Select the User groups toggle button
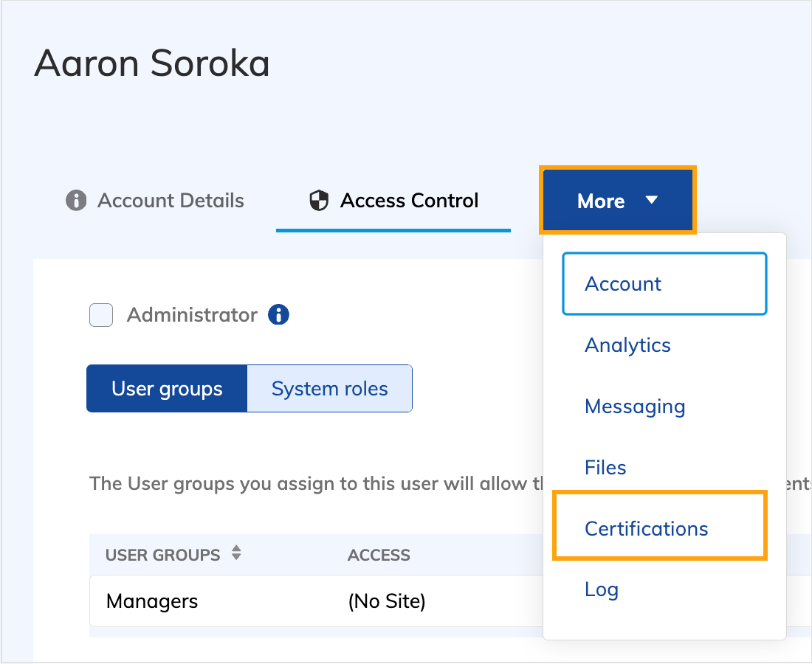This screenshot has height=664, width=812. (167, 389)
